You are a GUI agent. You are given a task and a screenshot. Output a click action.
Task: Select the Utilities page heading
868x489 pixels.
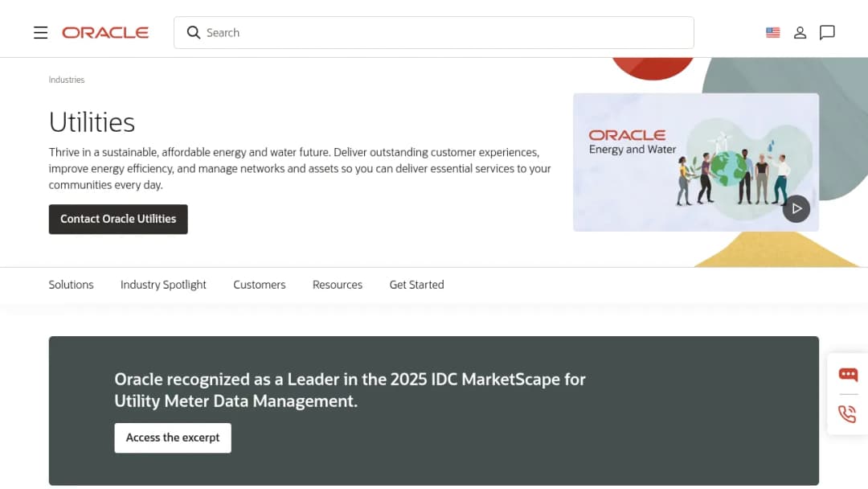(92, 122)
